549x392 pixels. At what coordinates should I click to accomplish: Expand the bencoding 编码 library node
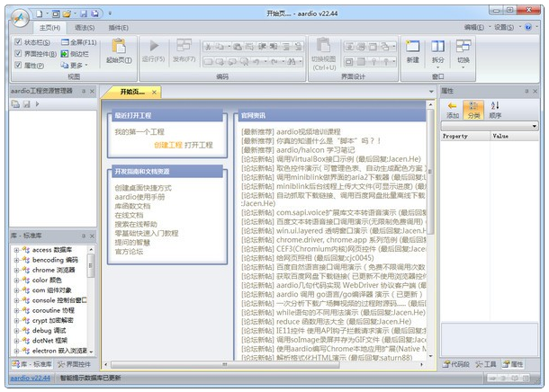point(16,260)
